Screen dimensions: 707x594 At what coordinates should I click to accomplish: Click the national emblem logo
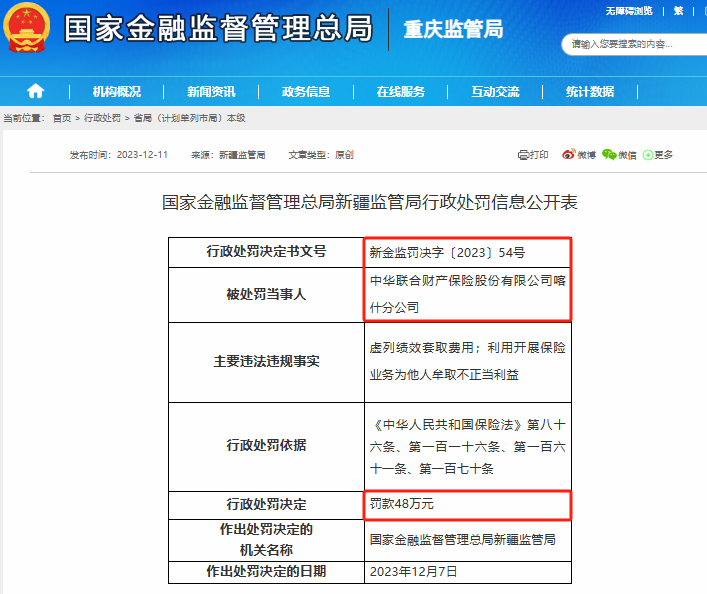point(26,28)
